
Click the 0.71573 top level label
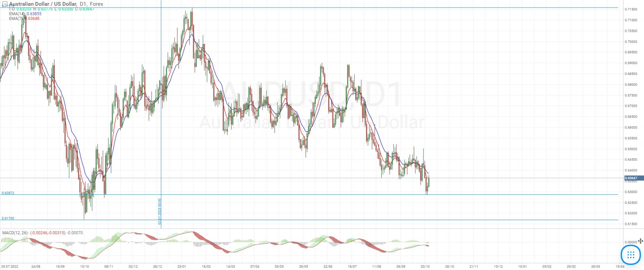coord(8,7)
